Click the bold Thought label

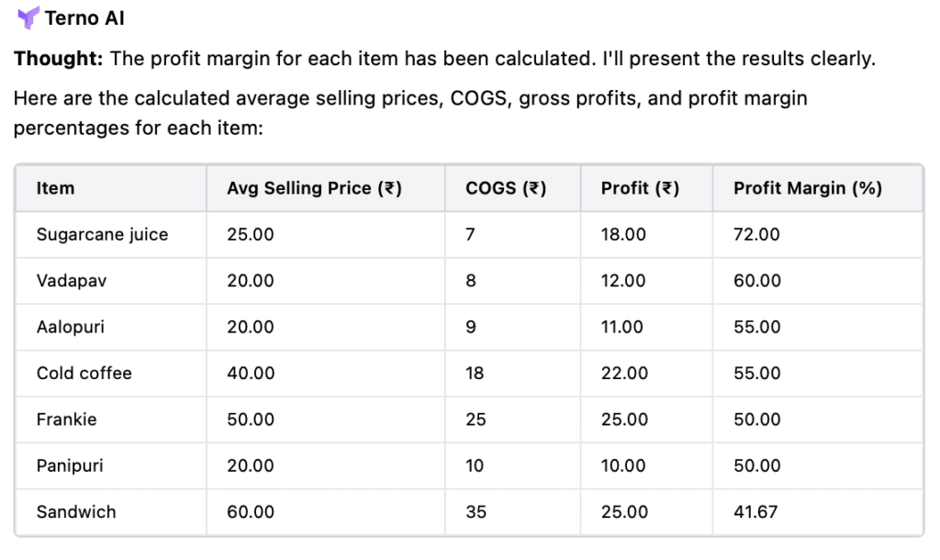[x=58, y=59]
